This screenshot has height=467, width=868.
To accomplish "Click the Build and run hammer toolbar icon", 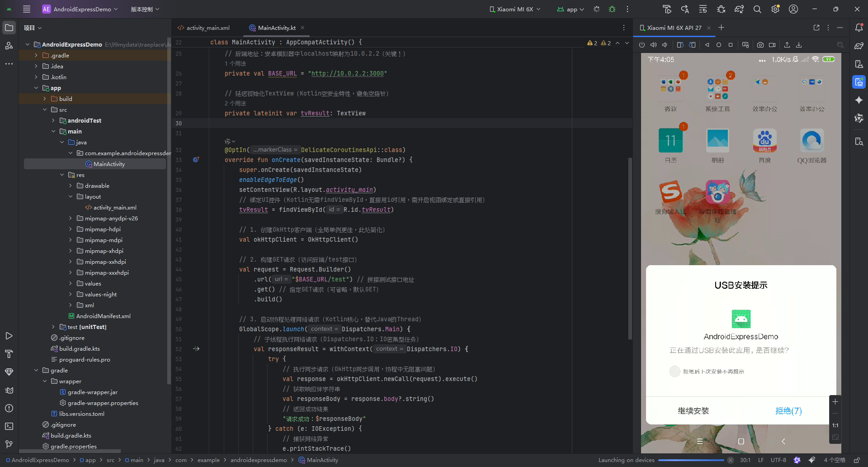I will [667, 9].
